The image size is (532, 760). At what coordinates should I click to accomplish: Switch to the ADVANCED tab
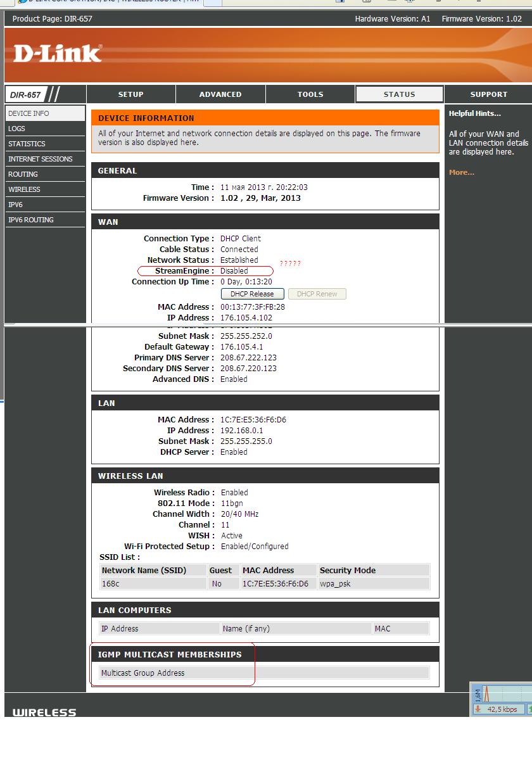(220, 94)
